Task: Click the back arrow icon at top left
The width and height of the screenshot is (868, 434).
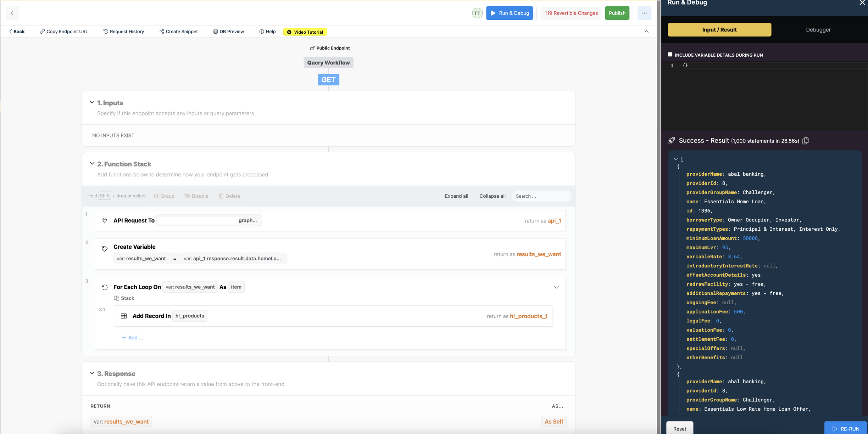Action: pos(12,13)
